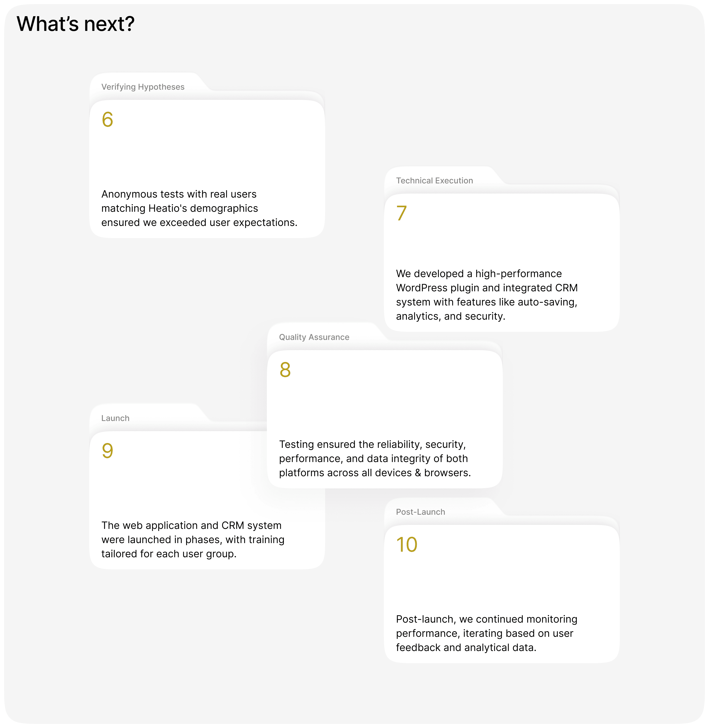
Task: Click the testing reliability description text
Action: coord(375,459)
